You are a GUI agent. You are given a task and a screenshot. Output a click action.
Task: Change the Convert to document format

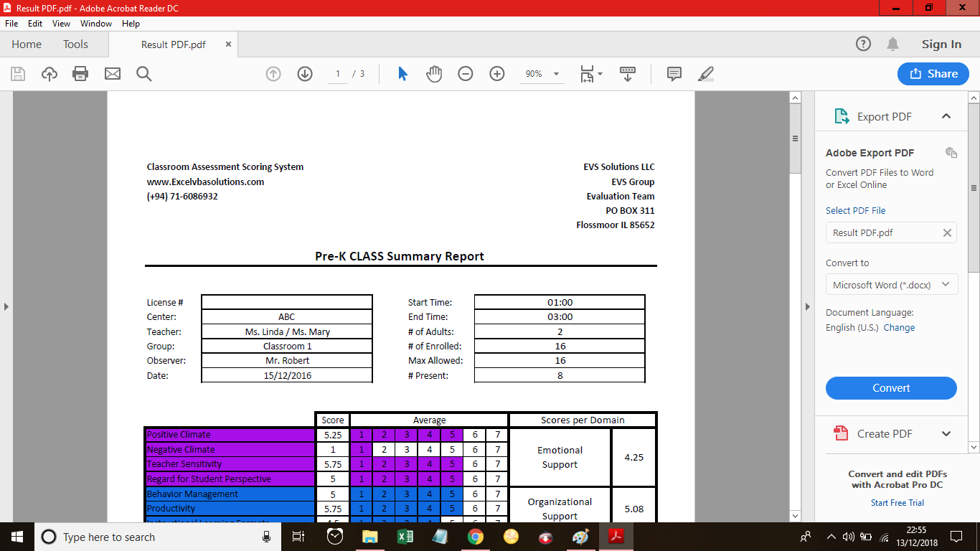click(x=891, y=284)
